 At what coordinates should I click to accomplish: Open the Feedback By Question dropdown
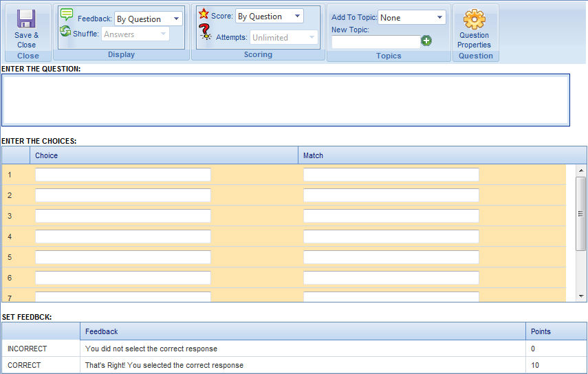pos(148,19)
